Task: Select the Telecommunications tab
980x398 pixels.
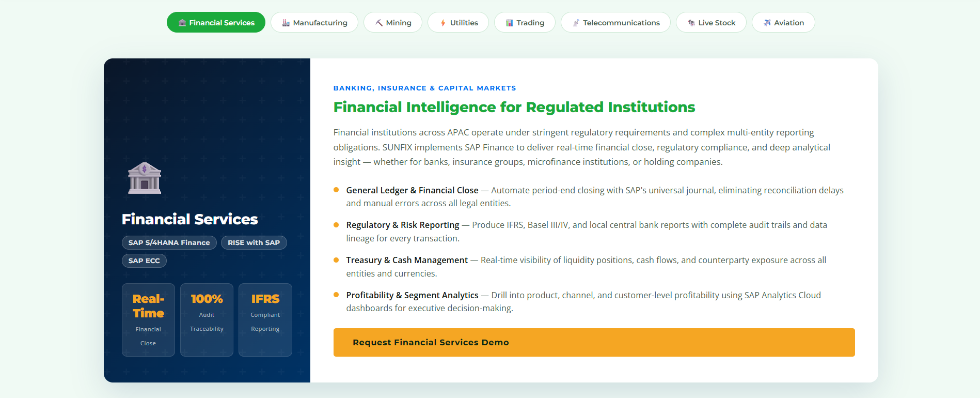Action: (x=615, y=22)
